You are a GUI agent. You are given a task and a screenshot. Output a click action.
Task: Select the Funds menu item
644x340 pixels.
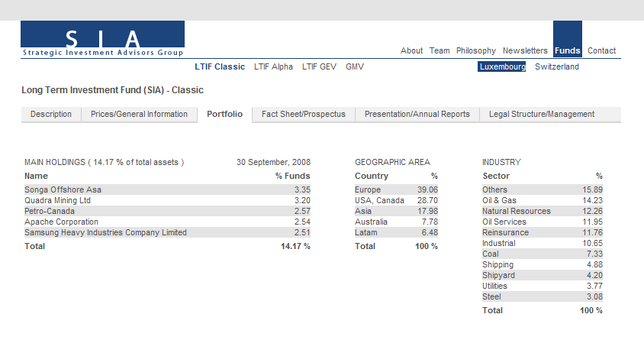coord(568,50)
